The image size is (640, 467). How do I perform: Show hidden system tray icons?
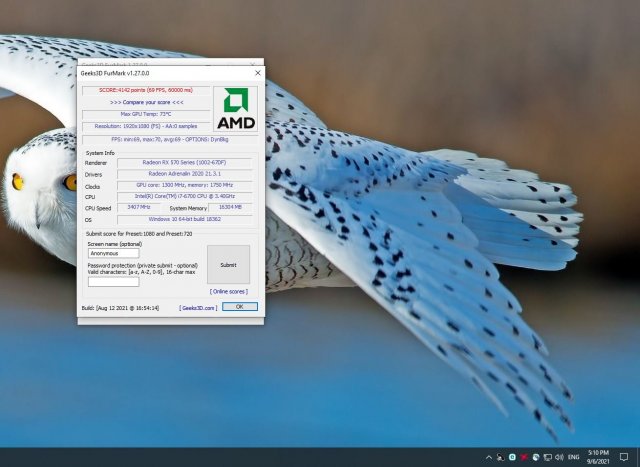point(488,456)
